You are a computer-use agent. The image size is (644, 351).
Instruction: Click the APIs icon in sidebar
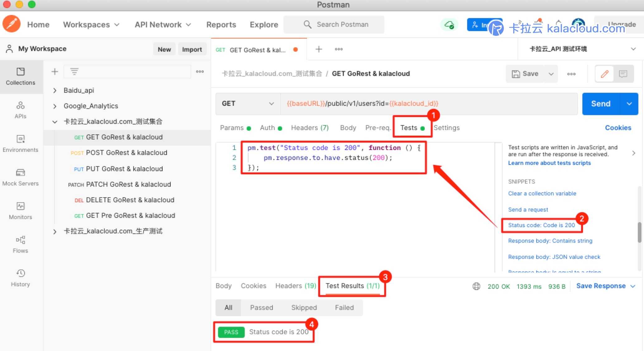(x=20, y=109)
